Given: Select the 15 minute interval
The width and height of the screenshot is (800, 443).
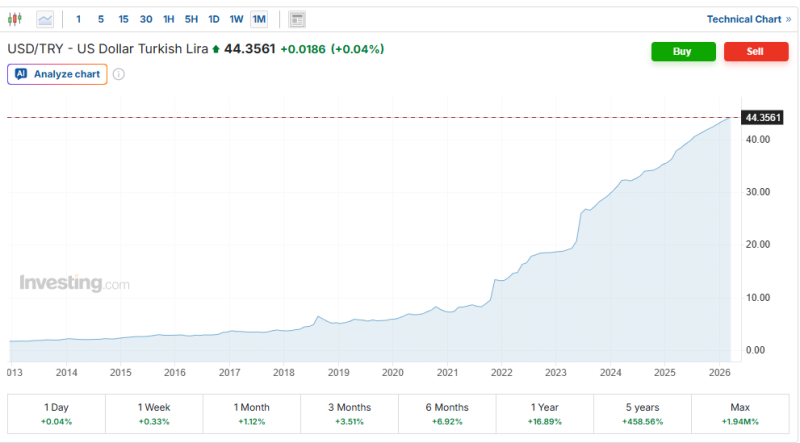Looking at the screenshot, I should (x=123, y=19).
